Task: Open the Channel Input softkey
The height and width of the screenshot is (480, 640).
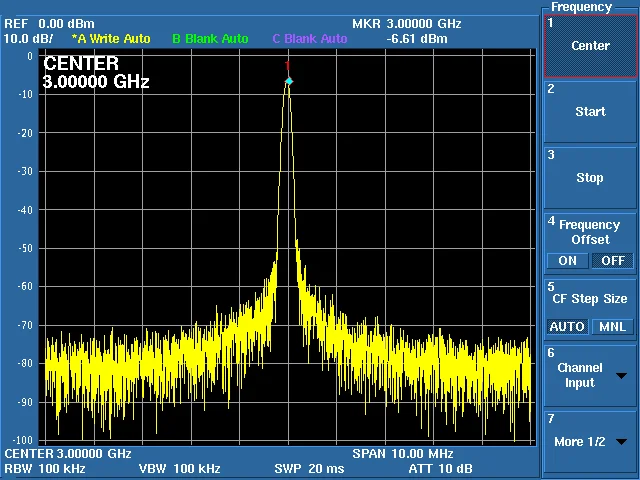Action: tap(590, 376)
